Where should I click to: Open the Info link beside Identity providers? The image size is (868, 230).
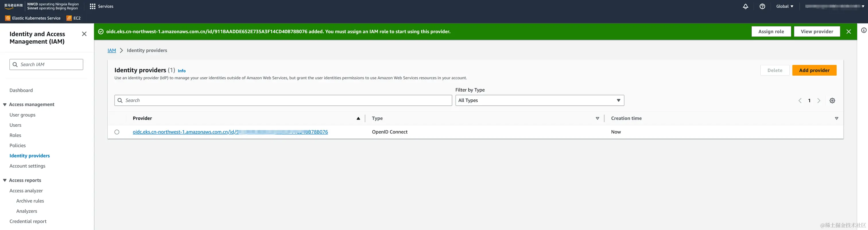click(182, 71)
